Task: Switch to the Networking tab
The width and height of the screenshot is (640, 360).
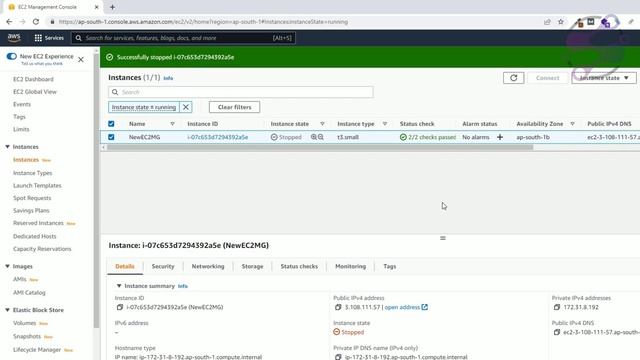Action: pyautogui.click(x=208, y=266)
